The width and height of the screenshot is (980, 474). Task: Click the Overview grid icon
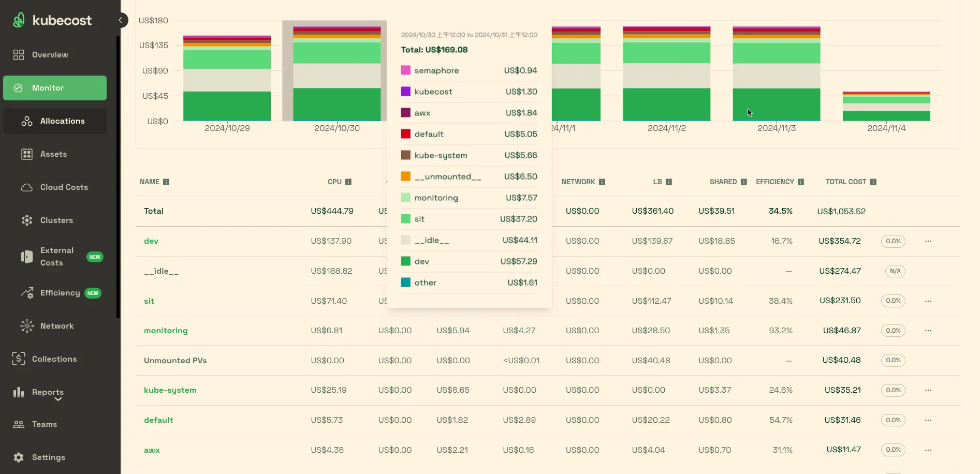tap(19, 55)
